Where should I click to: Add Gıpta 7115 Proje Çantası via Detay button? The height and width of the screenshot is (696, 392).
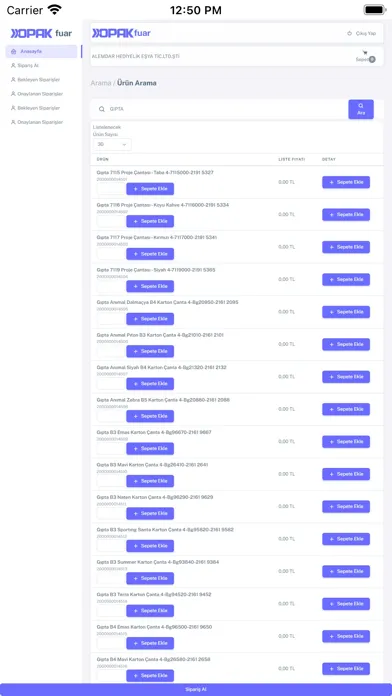[x=346, y=182]
